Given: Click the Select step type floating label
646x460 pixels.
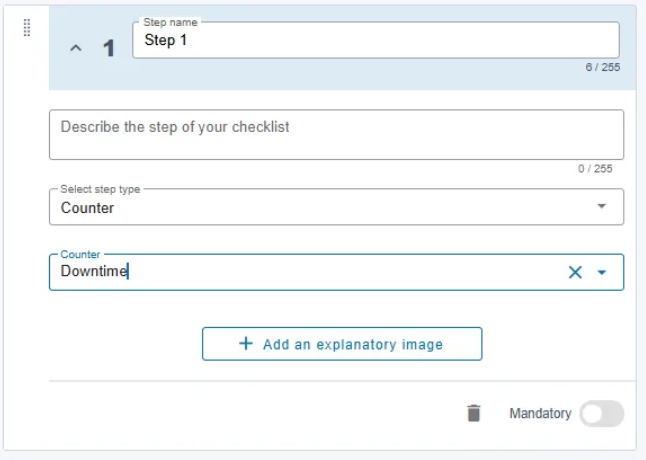Looking at the screenshot, I should pyautogui.click(x=100, y=189).
